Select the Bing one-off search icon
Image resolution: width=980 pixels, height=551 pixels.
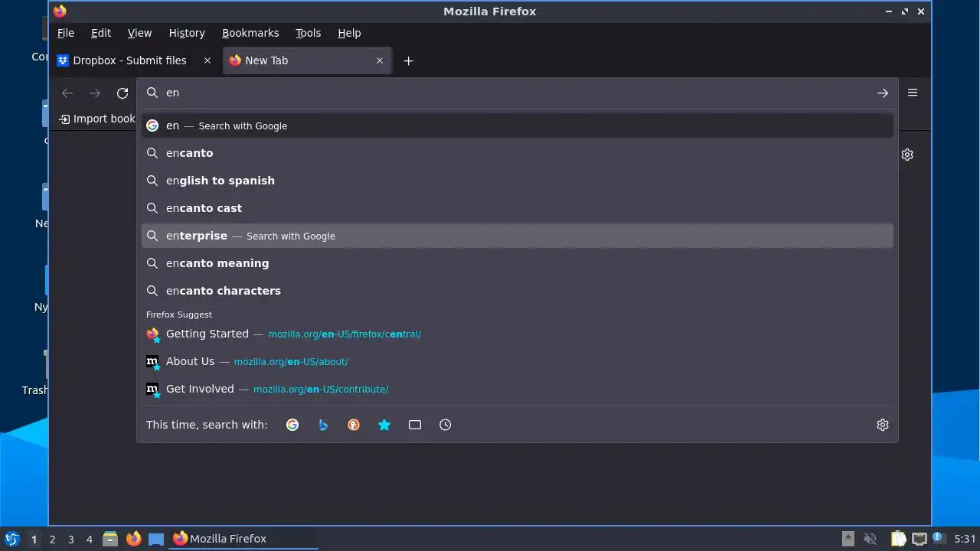323,425
